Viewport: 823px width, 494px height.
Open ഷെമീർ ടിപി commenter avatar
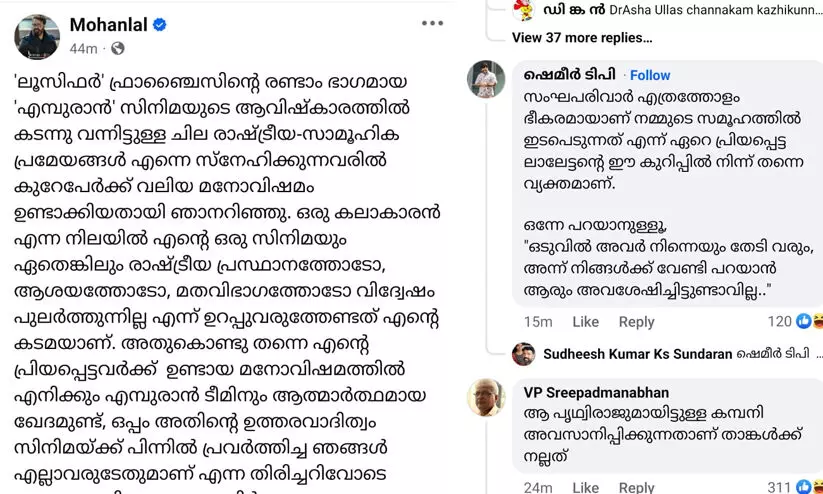click(x=487, y=79)
